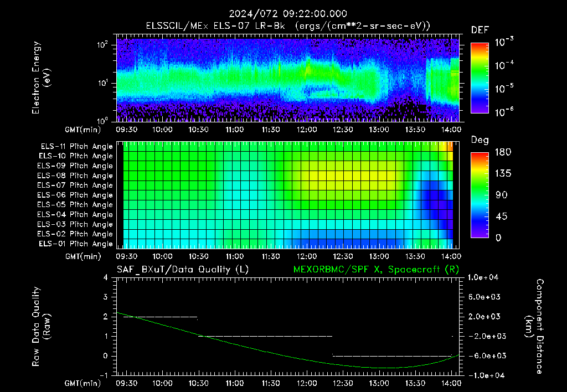Select the ELSSCIL/MEx ELS-07 LR-Bk panel title
This screenshot has height=392, width=567.
click(288, 26)
